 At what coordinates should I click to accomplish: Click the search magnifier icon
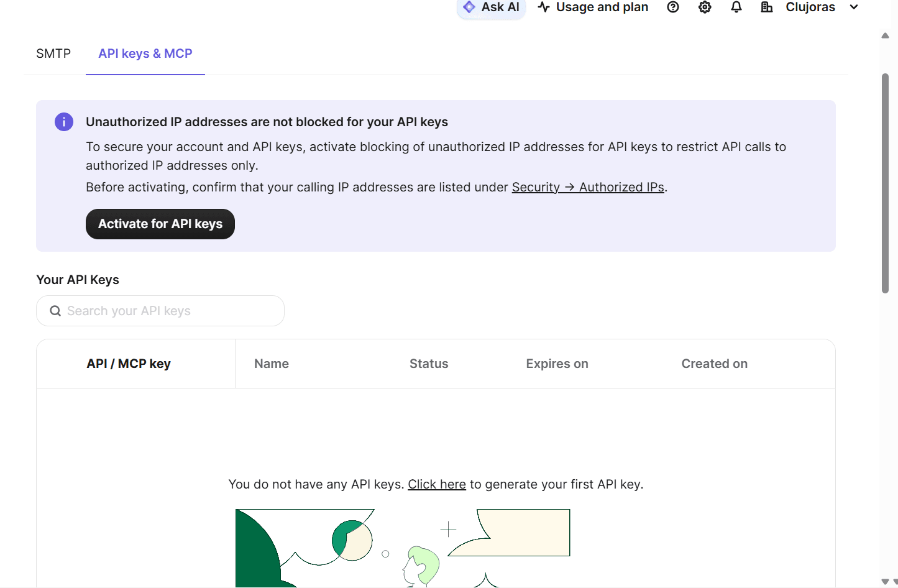click(x=55, y=311)
